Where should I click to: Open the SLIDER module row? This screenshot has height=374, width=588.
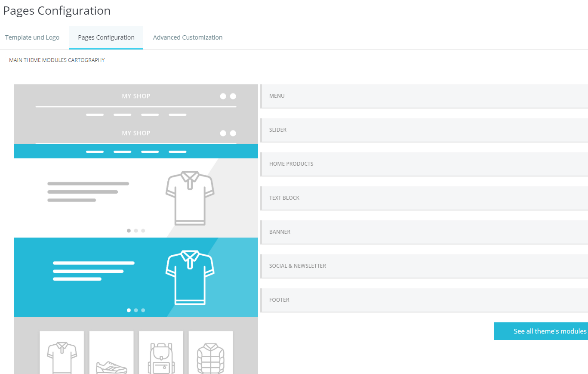tap(424, 130)
